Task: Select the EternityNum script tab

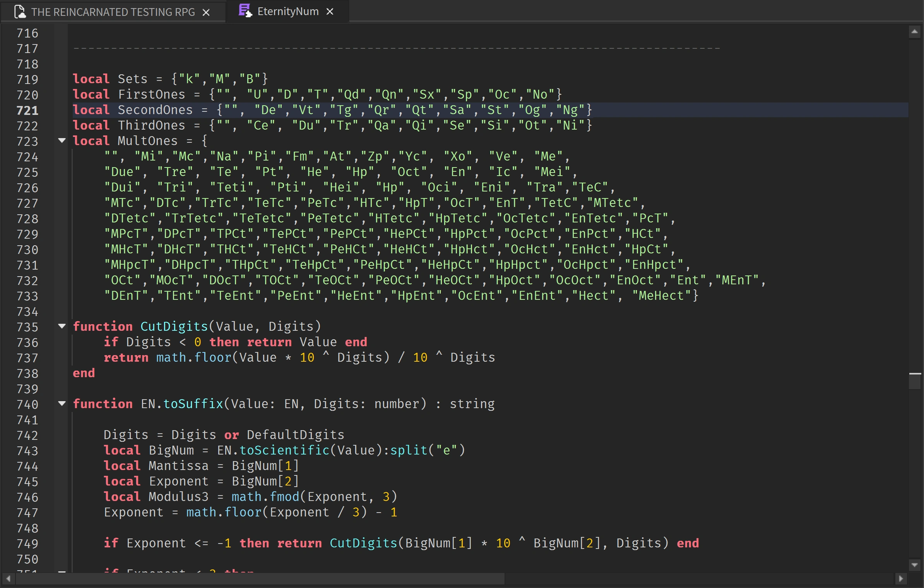Action: 288,12
